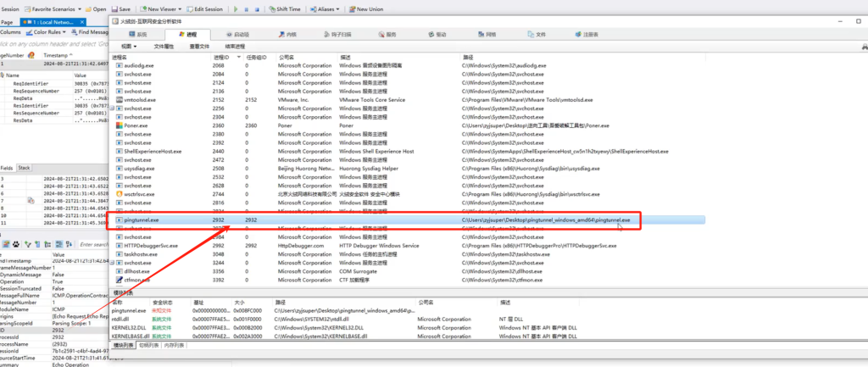
Task: Click the 文件属性 button
Action: pyautogui.click(x=164, y=47)
